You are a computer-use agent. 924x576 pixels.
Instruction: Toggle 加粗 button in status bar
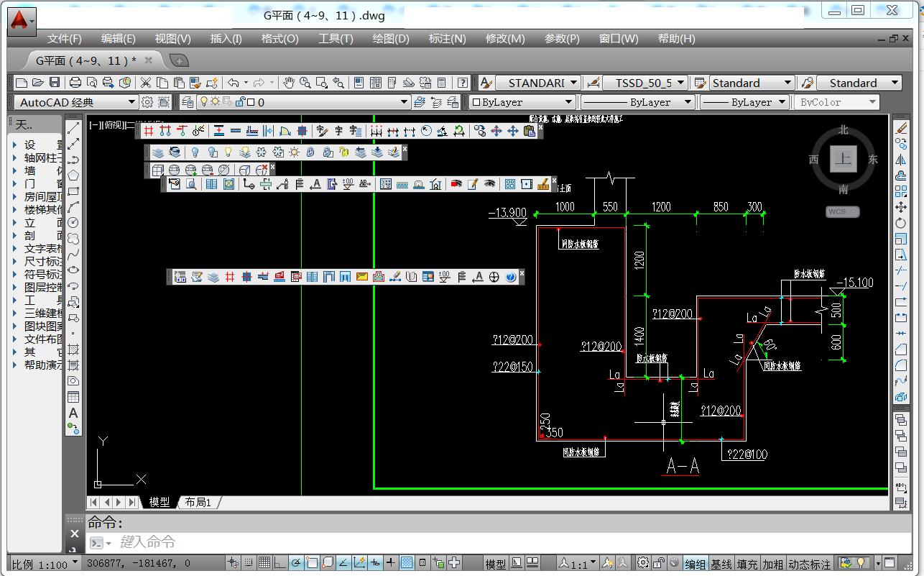coord(773,564)
